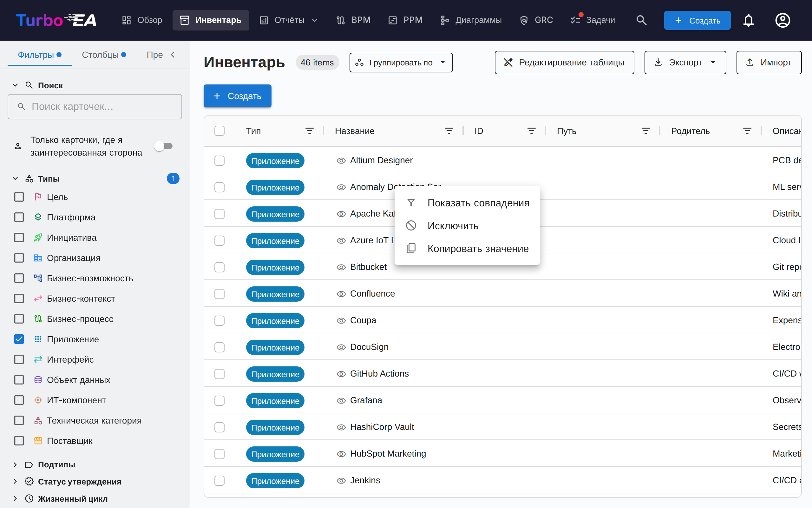812x508 pixels.
Task: Click the Платформа layers icon
Action: pos(38,217)
